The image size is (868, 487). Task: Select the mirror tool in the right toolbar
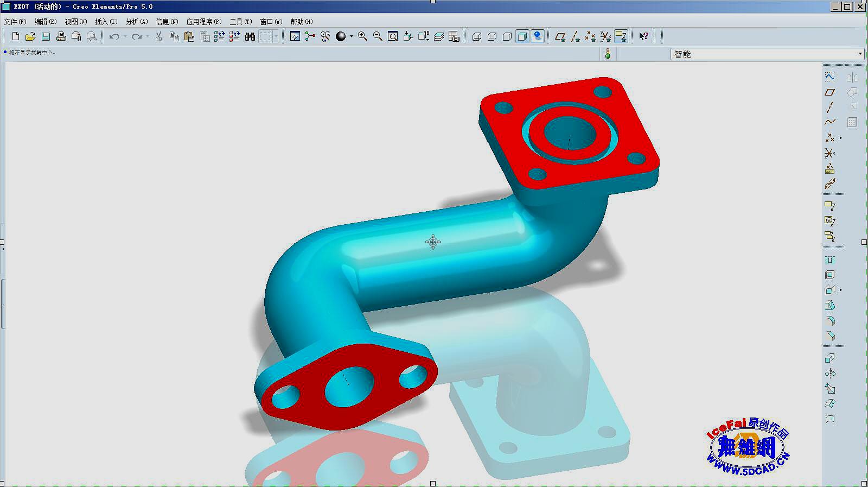coord(852,77)
